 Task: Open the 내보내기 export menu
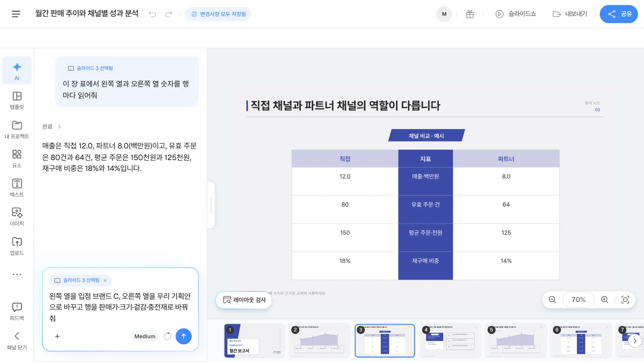[570, 14]
